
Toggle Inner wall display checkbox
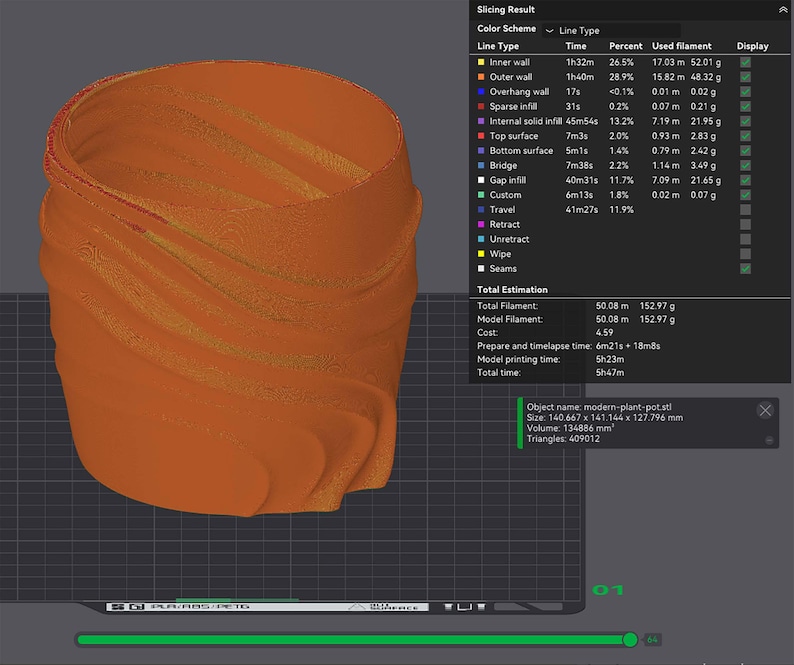pos(745,62)
